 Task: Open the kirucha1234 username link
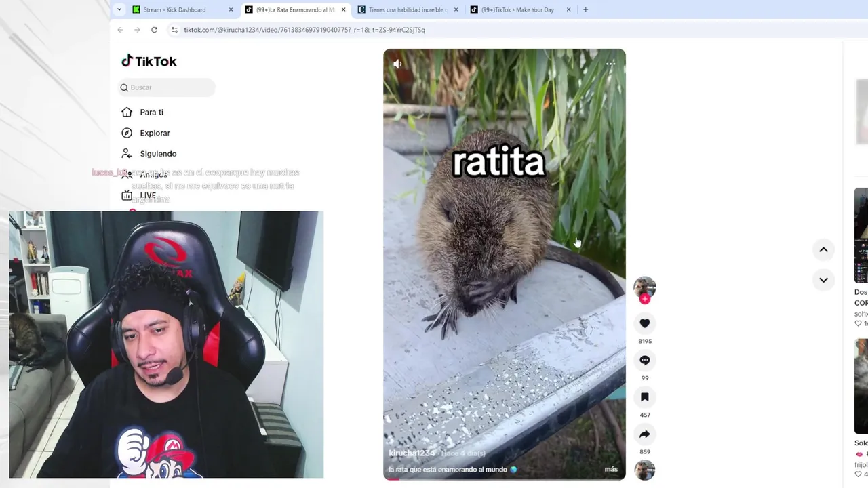(x=412, y=453)
